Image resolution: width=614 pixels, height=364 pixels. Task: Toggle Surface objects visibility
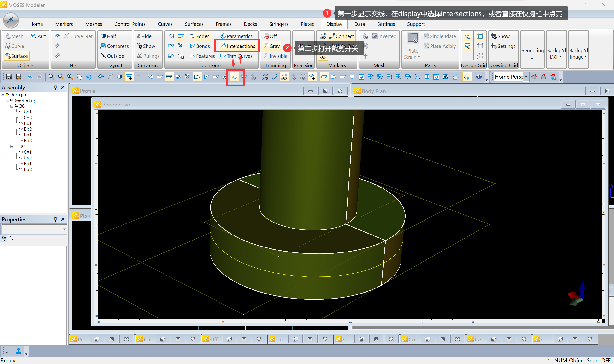pyautogui.click(x=17, y=56)
